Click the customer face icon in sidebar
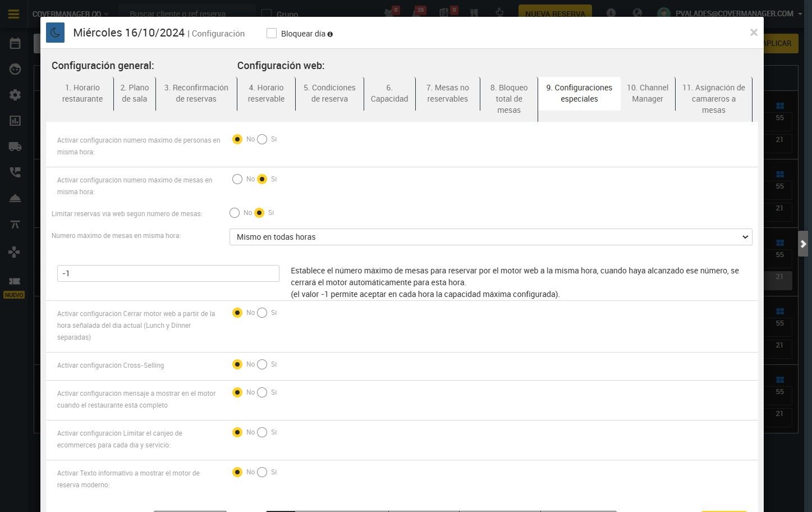 tap(15, 69)
